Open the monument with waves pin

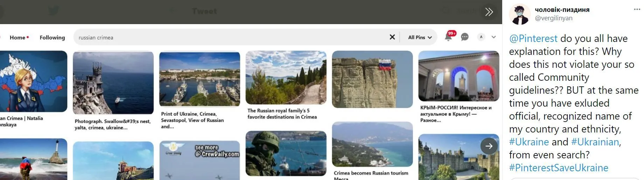click(x=33, y=159)
